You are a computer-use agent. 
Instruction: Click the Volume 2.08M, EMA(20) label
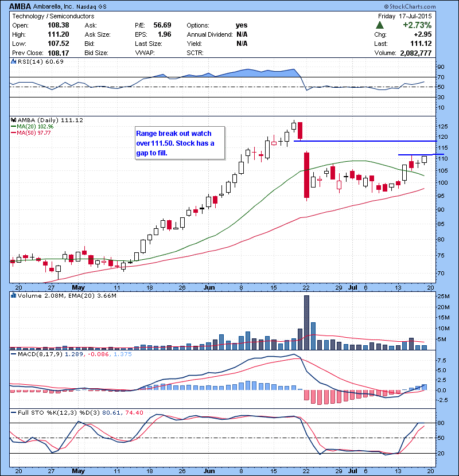[x=67, y=295]
